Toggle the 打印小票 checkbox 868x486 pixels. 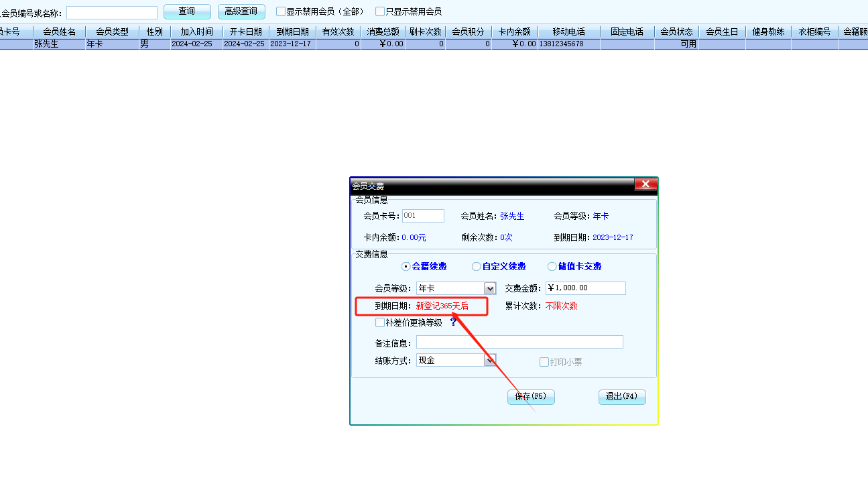544,362
